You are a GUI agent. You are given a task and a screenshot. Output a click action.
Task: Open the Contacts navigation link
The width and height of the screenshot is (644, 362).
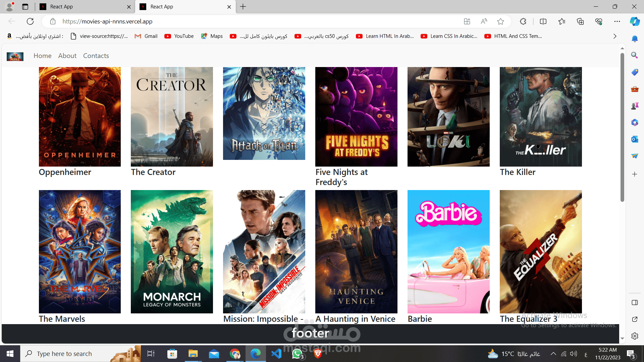tap(96, 56)
